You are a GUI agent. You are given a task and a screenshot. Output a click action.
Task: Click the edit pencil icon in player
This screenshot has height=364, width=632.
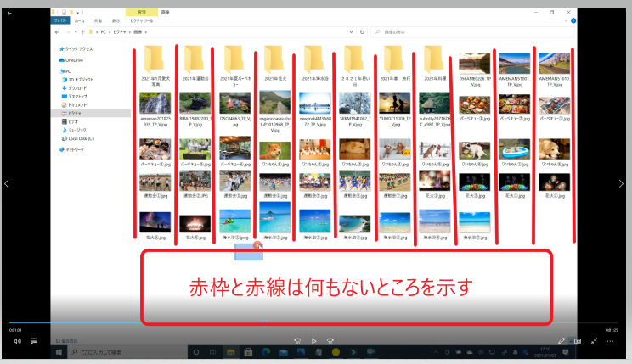click(x=561, y=341)
